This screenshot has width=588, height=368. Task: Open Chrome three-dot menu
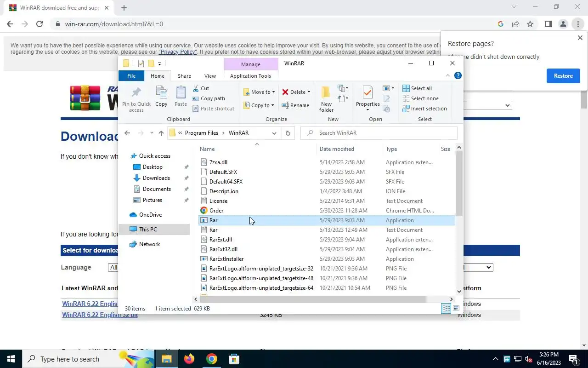click(x=578, y=24)
